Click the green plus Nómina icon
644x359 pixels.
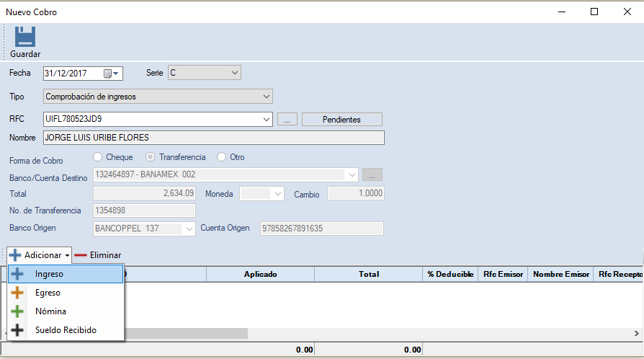[x=18, y=311]
